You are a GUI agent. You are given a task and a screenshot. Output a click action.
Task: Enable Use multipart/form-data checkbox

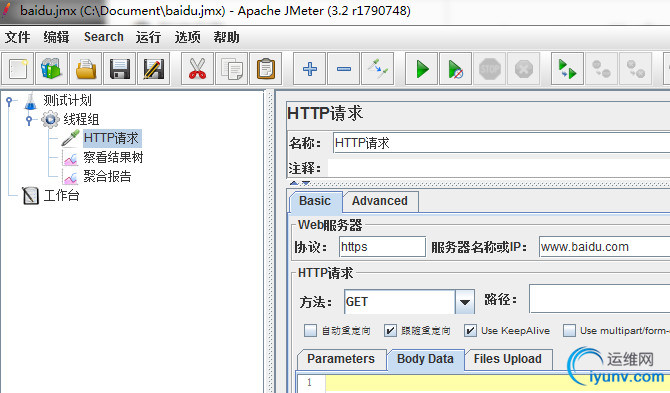pyautogui.click(x=569, y=330)
